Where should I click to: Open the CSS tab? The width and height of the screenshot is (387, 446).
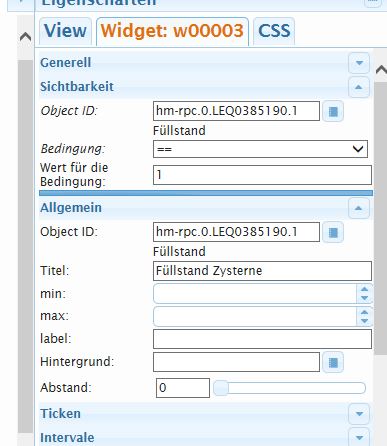[274, 31]
